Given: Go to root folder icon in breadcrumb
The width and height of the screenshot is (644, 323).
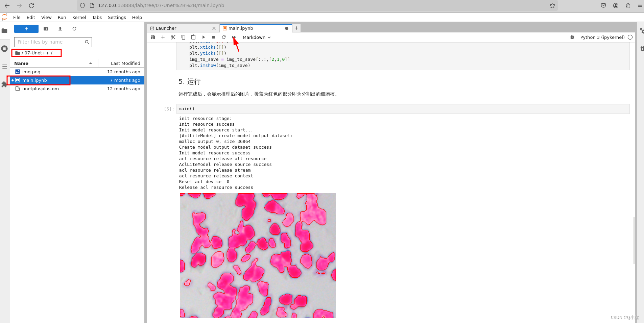Looking at the screenshot, I should point(18,53).
